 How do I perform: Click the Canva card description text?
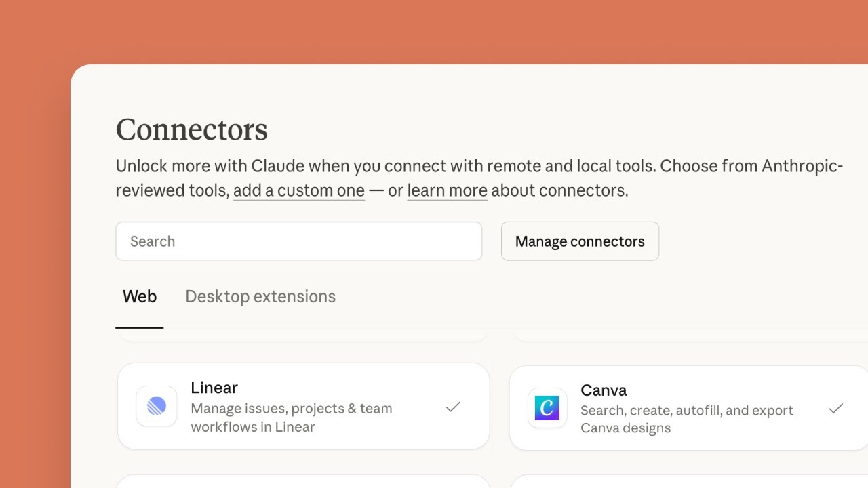687,418
